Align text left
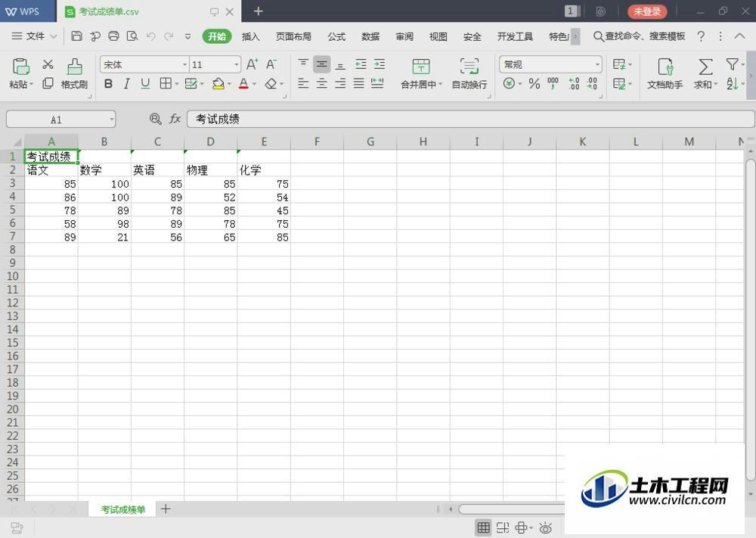Viewport: 756px width, 538px height. click(303, 84)
